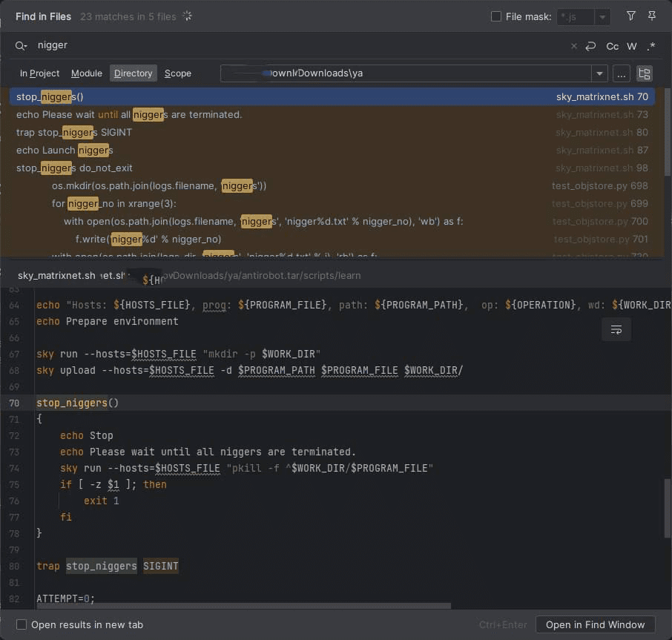
Task: Click the New Line icon in search field
Action: point(590,46)
